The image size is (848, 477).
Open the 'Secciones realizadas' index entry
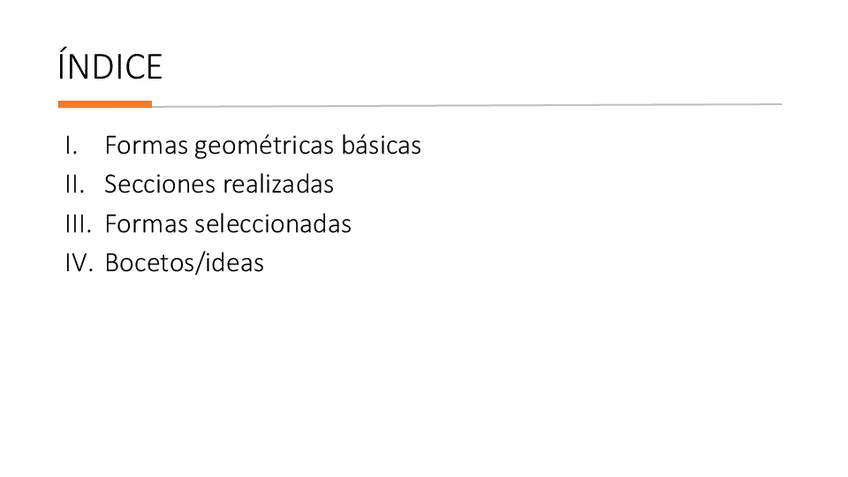(x=218, y=185)
